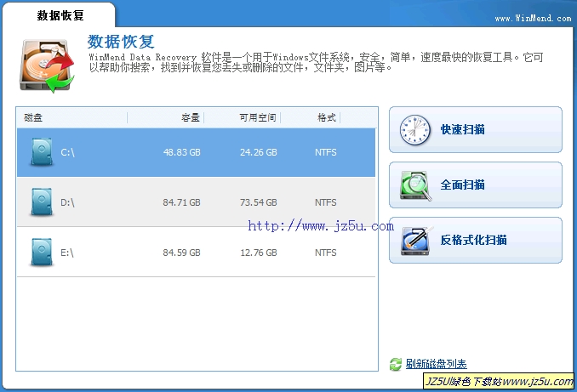This screenshot has width=577, height=392.
Task: Select the D:\ drive icon
Action: [x=42, y=202]
